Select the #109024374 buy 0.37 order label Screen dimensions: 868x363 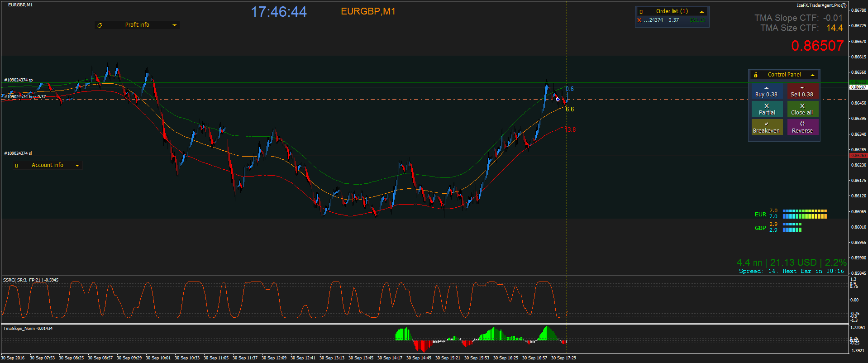[25, 97]
